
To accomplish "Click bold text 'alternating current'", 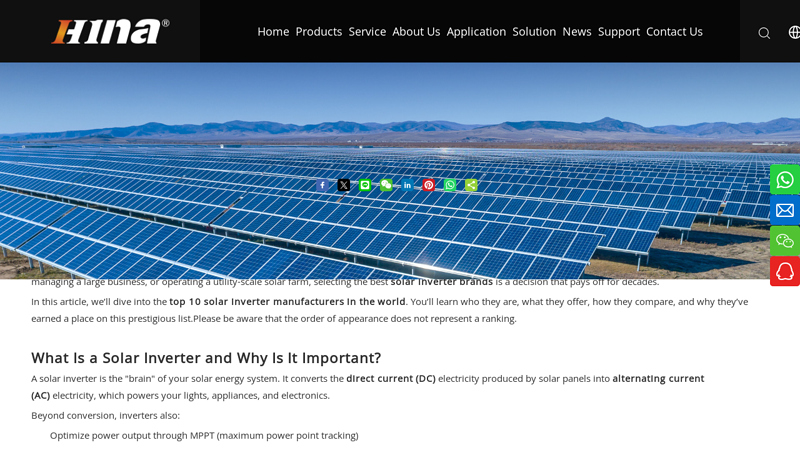I will pyautogui.click(x=658, y=379).
